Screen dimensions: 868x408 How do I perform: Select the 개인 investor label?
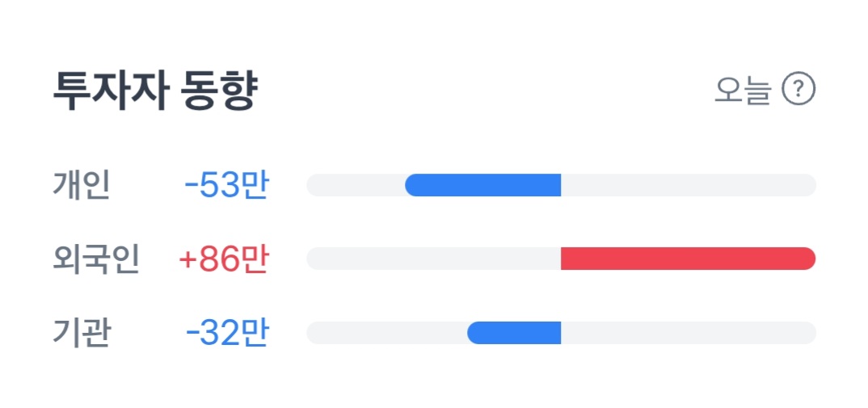tap(82, 186)
